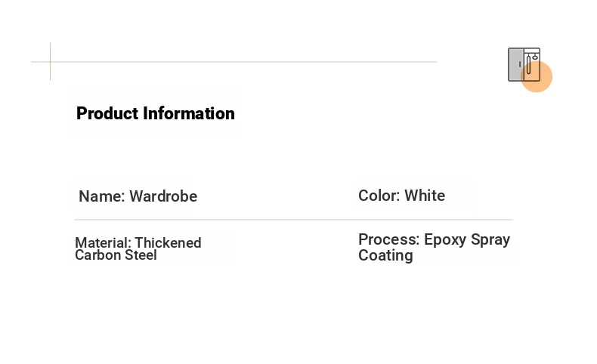Screen dimensions: 597x364
Task: Click the word Thickened
Action: point(168,242)
